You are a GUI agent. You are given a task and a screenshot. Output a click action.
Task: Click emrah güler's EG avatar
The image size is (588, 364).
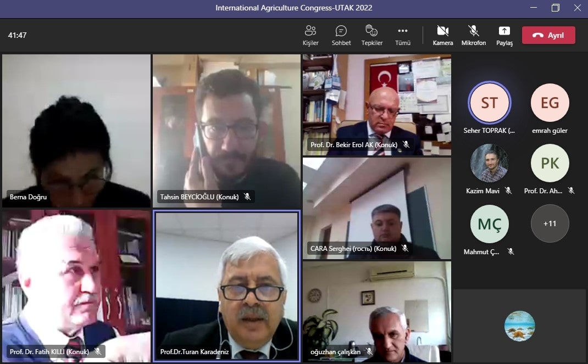[550, 103]
